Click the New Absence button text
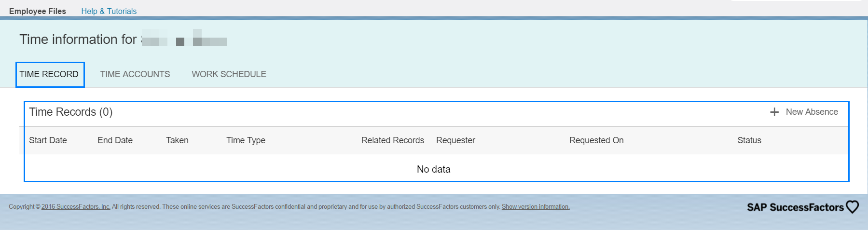 tap(812, 112)
